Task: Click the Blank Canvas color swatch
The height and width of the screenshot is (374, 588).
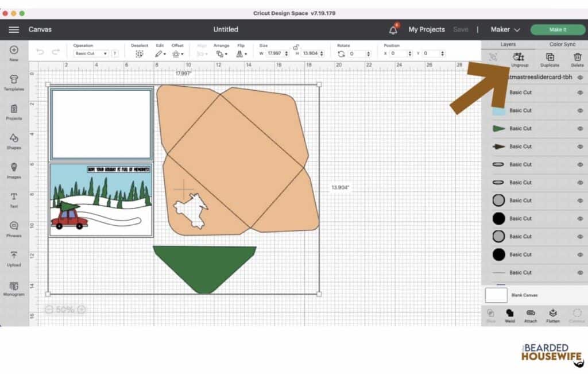Action: pos(496,295)
